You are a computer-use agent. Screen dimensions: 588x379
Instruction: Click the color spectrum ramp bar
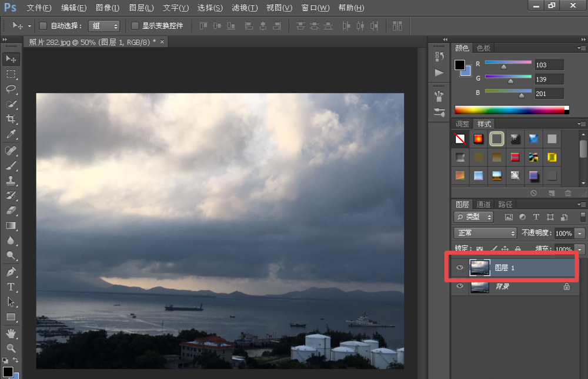(x=509, y=110)
